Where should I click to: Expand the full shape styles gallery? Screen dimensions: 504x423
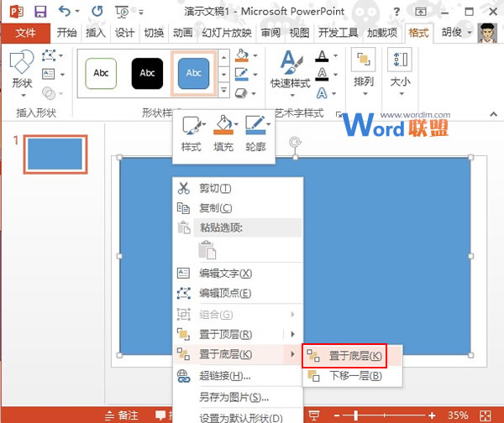pos(224,91)
